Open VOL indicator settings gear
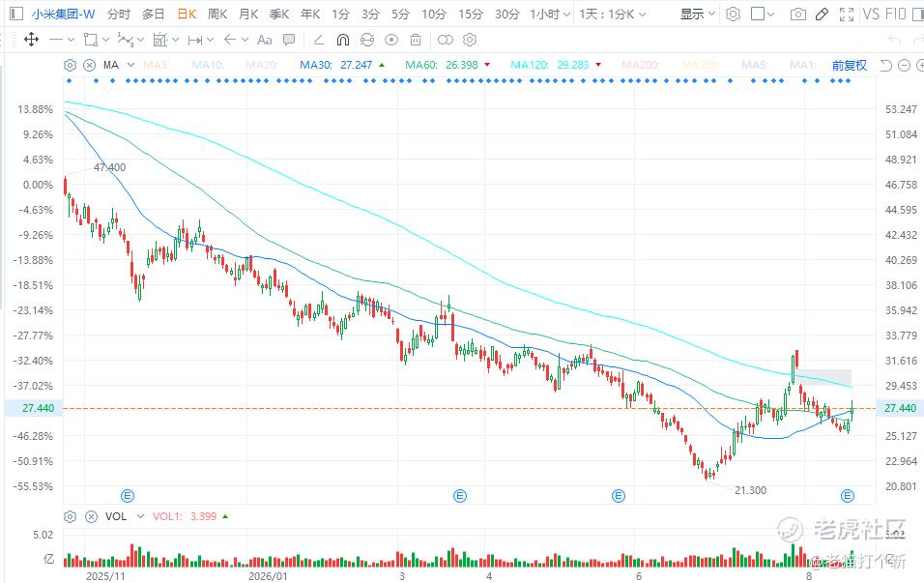The height and width of the screenshot is (583, 924). point(71,516)
